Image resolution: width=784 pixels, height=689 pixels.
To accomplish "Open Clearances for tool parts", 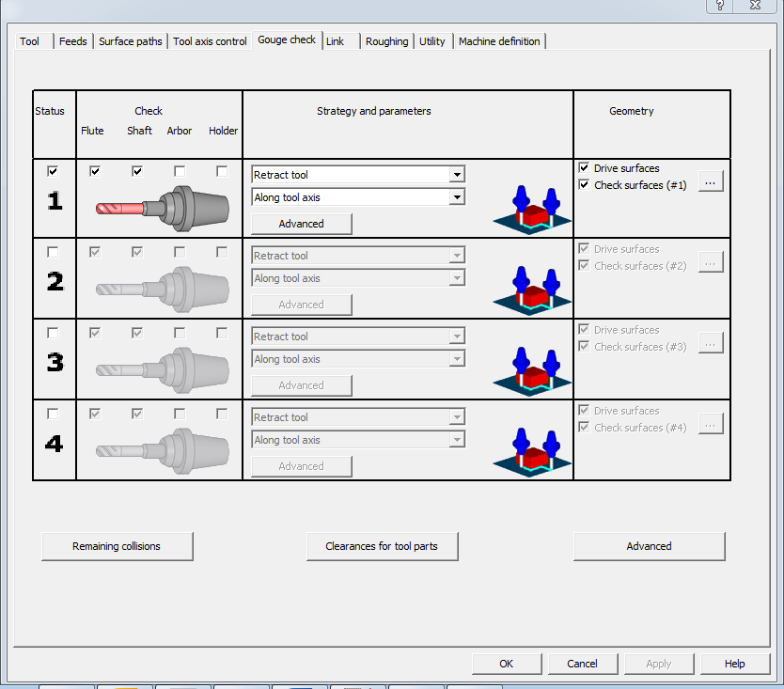I will click(382, 546).
